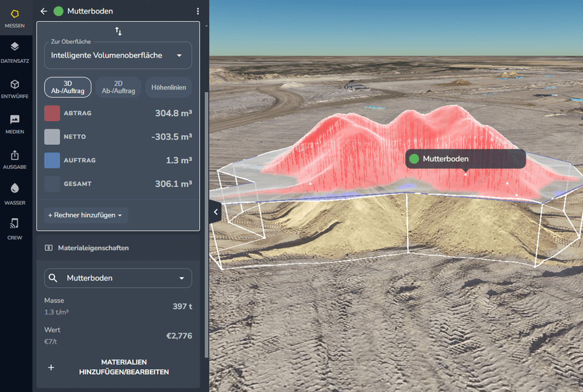Go to the Entwürfe designs section
The height and width of the screenshot is (392, 583).
tap(15, 88)
